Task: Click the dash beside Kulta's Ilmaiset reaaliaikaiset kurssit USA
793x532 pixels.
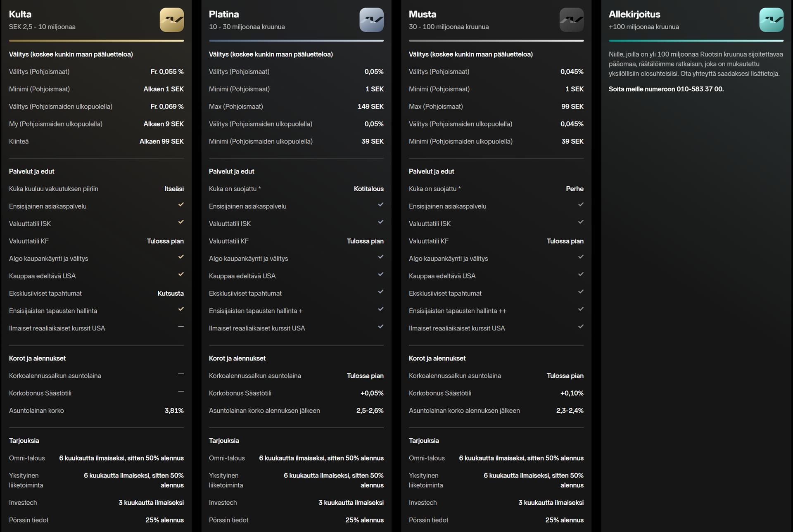Action: (x=181, y=326)
